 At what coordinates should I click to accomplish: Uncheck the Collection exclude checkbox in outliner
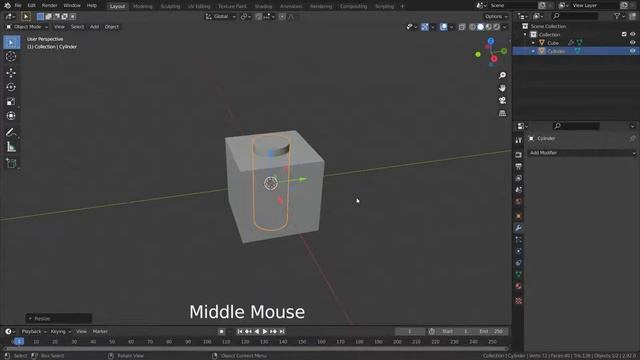[624, 35]
